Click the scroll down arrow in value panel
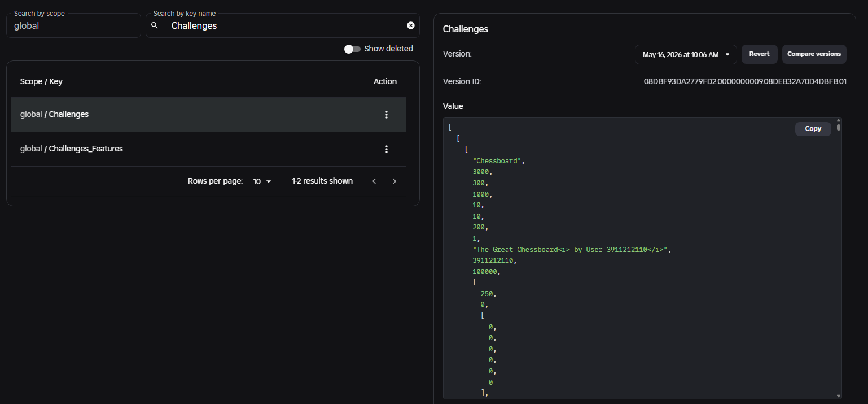Viewport: 868px width, 404px height. (x=839, y=396)
